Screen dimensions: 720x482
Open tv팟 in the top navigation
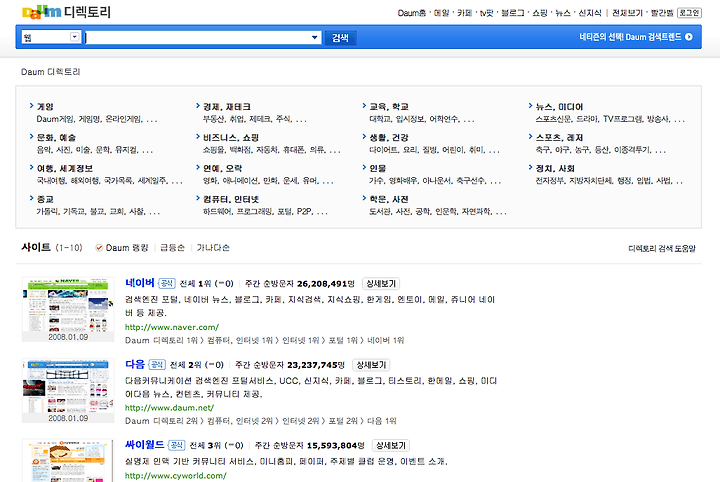pos(487,13)
